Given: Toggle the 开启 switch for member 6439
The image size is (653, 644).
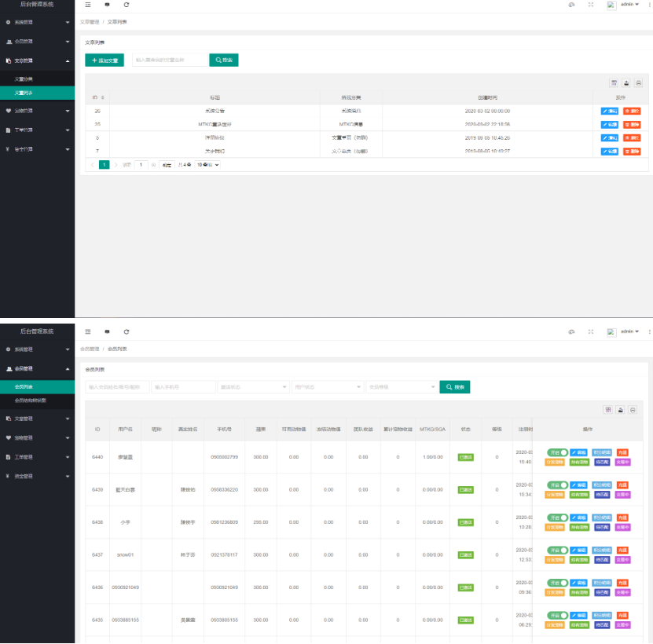Looking at the screenshot, I should tap(557, 485).
